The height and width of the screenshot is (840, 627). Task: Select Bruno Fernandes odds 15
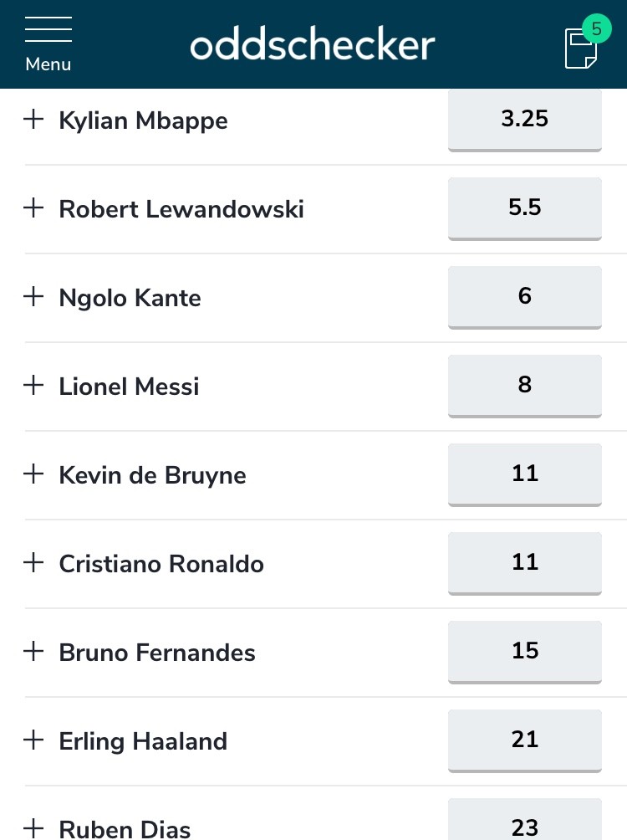(x=525, y=652)
